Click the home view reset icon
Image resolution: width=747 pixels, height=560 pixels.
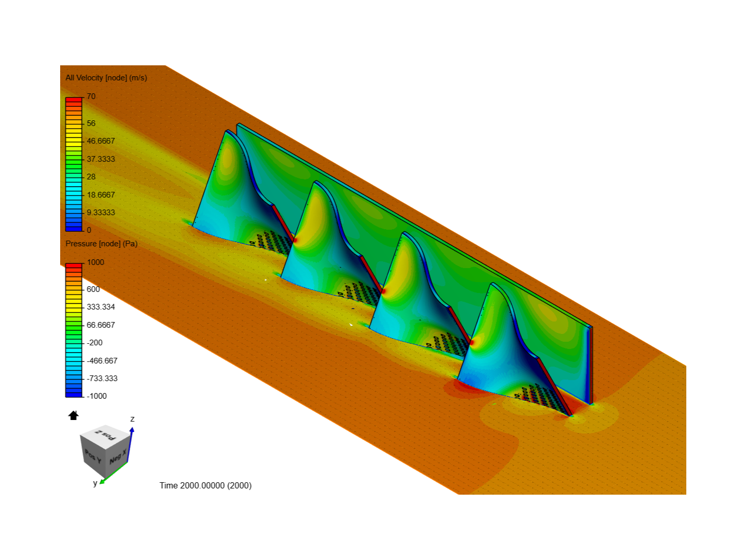pos(74,415)
